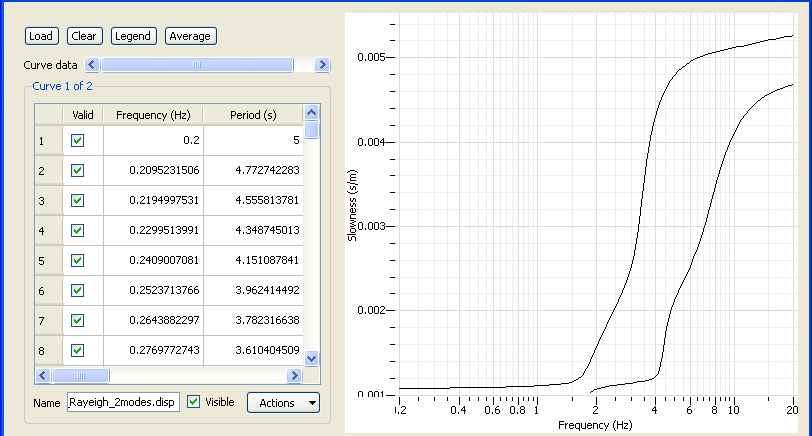Screen dimensions: 812x436
Task: Toggle the Visible checkbox
Action: (194, 402)
